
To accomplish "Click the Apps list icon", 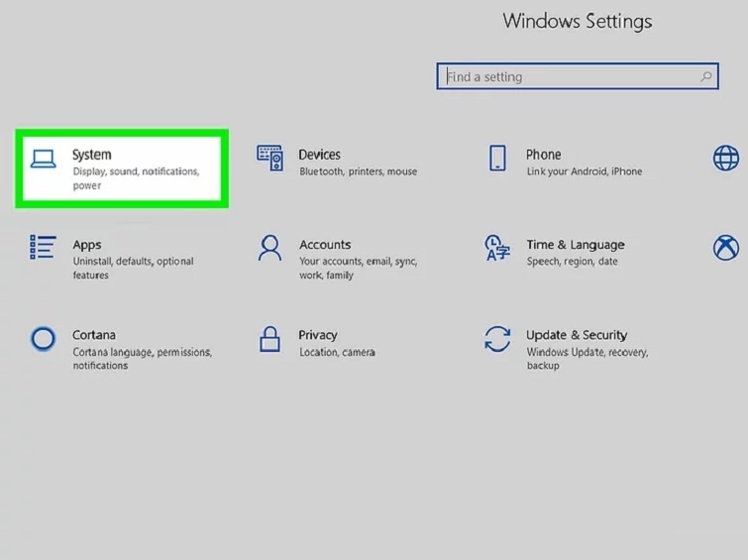I will (x=43, y=248).
